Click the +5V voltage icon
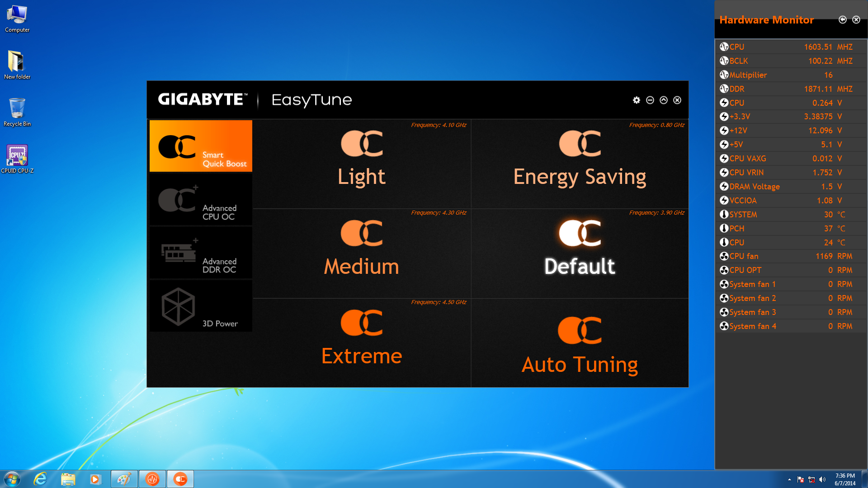Screen dimensions: 868x488 [724, 145]
